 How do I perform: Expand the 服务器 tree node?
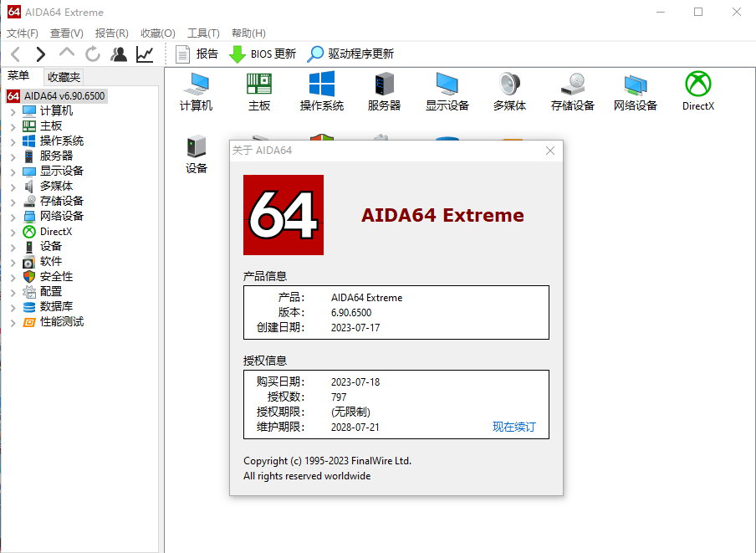[13, 157]
